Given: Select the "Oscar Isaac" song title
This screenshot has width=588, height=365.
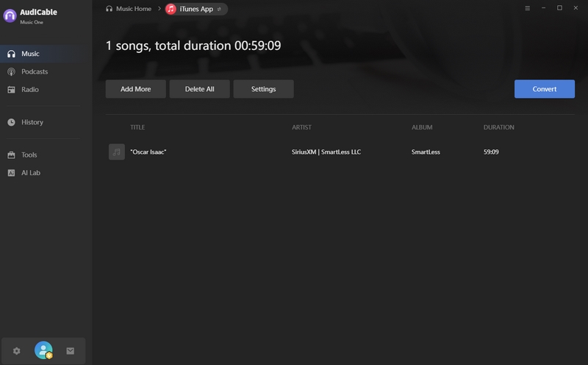Looking at the screenshot, I should (148, 152).
